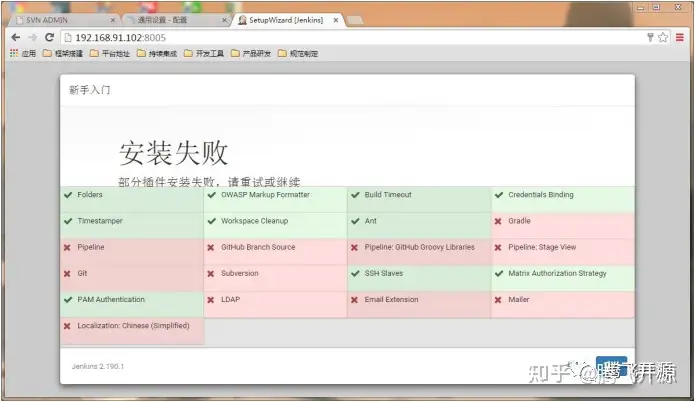Screen dimensions: 695x402
Task: Click the blue button at the wizard footer
Action: pyautogui.click(x=611, y=366)
